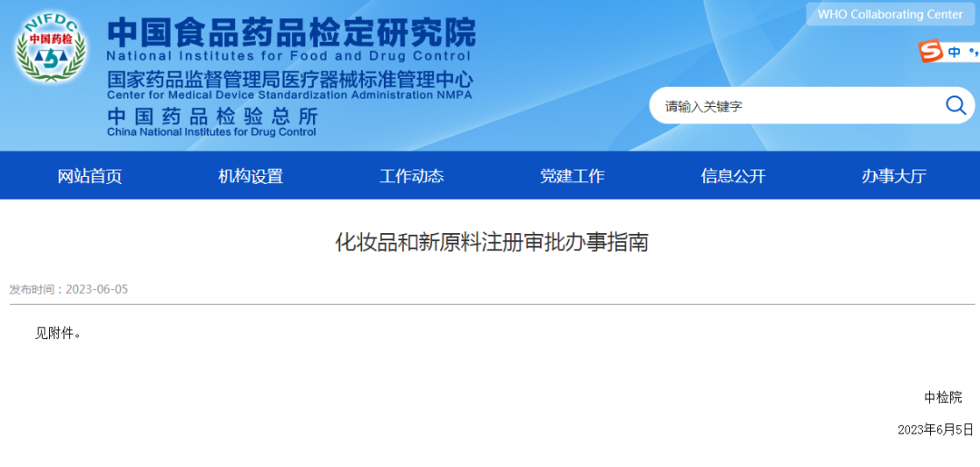Click the 中国药品检验总所 heading text
The height and width of the screenshot is (467, 980).
[212, 116]
